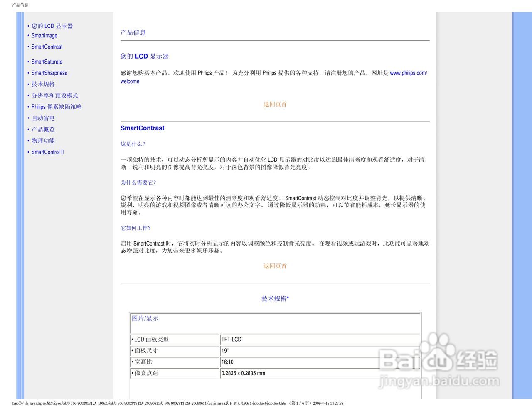This screenshot has width=532, height=411.
Task: Visit the www.philips.com/welcome link
Action: coord(408,73)
